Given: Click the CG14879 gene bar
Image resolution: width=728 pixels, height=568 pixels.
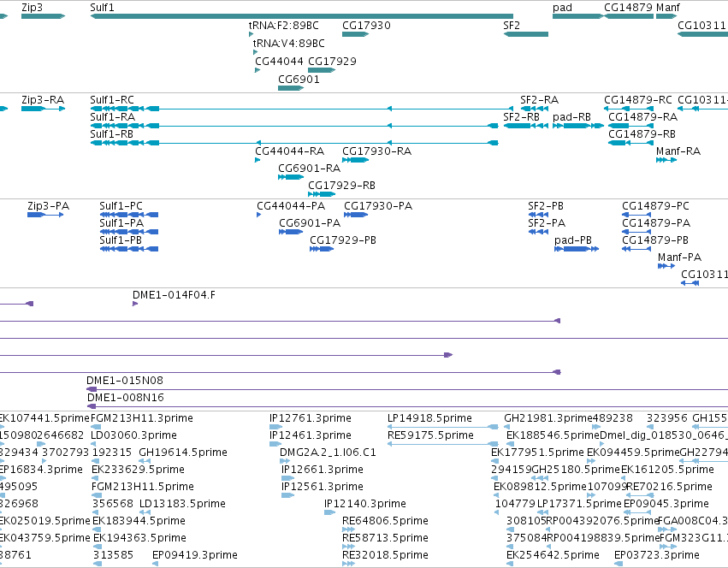Looking at the screenshot, I should coord(629,16).
